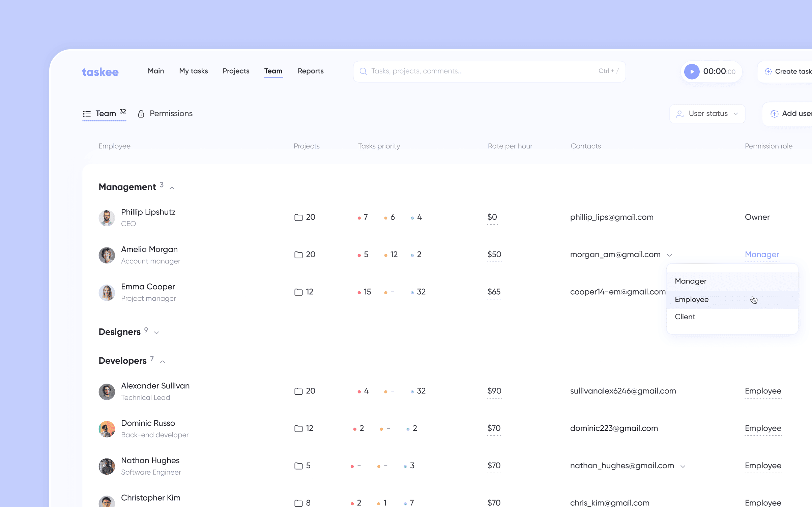This screenshot has width=812, height=507.
Task: Click Amelia Morgan's Manager role link
Action: point(762,255)
